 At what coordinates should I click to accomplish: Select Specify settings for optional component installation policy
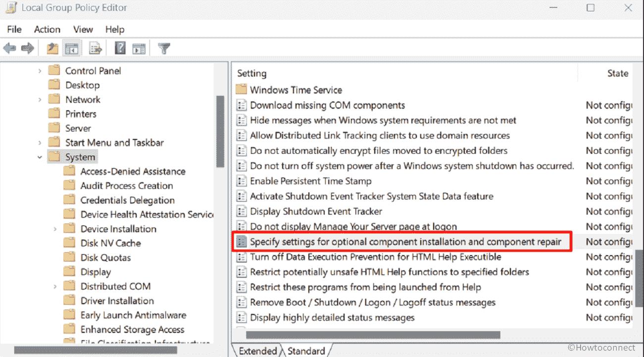tap(405, 242)
